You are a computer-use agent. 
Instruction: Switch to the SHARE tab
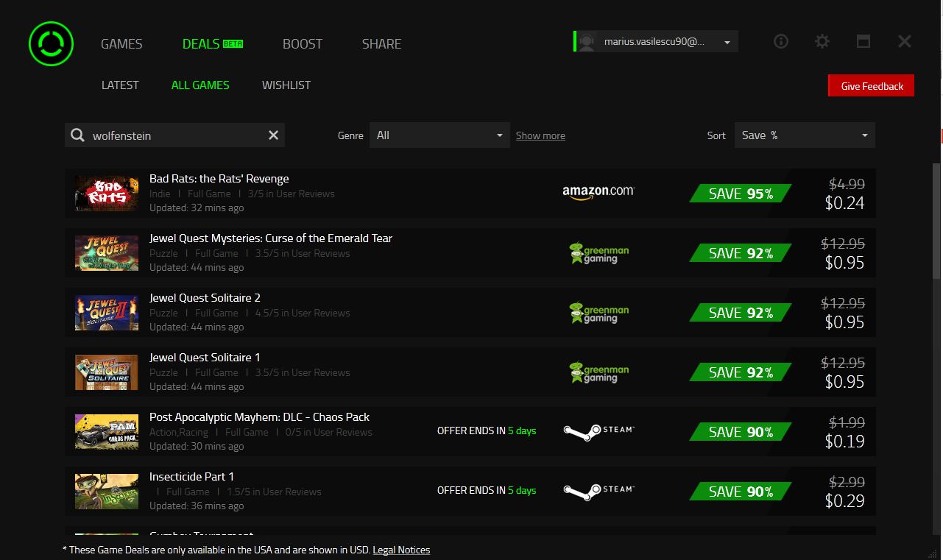point(381,44)
